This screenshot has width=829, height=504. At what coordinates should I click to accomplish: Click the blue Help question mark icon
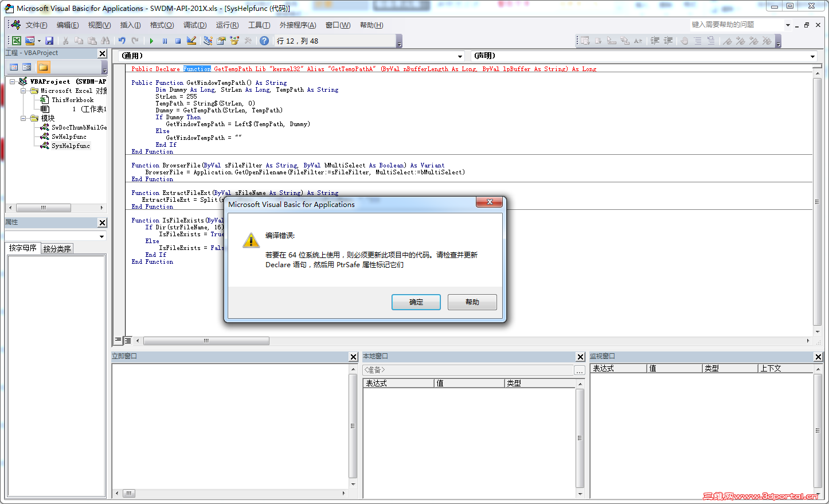(x=264, y=41)
